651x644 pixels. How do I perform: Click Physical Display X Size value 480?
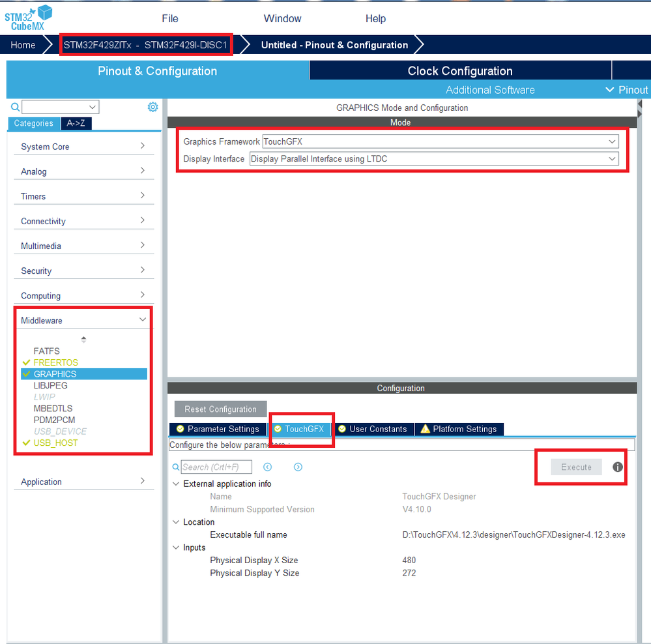click(x=409, y=560)
